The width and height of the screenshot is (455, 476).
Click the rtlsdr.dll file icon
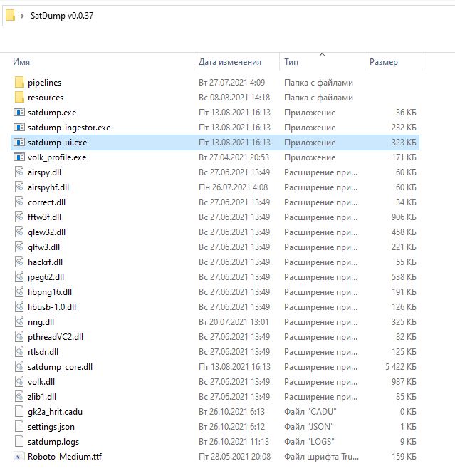coord(19,351)
